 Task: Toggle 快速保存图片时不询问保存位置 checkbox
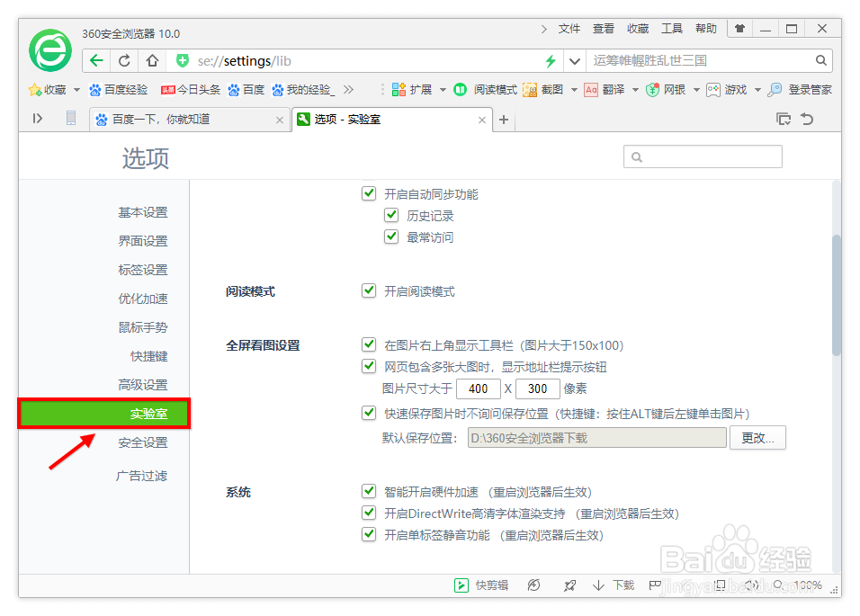pos(369,413)
